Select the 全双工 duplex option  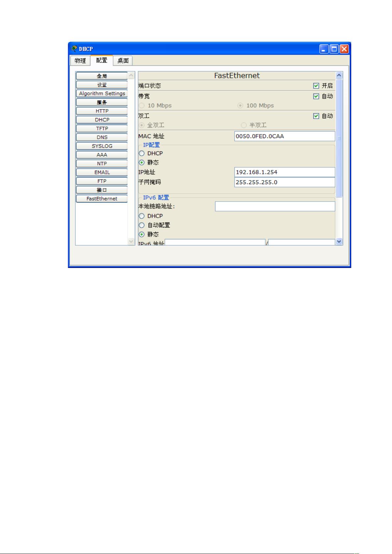(x=142, y=125)
